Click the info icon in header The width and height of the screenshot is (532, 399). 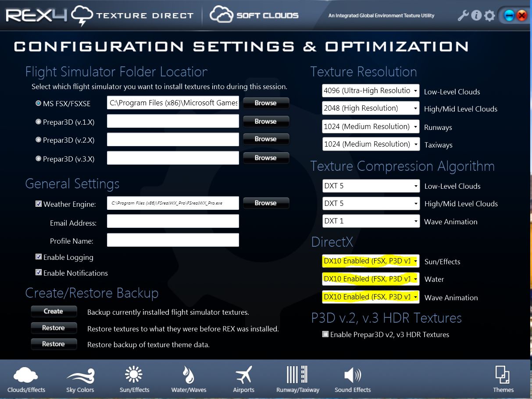click(476, 16)
